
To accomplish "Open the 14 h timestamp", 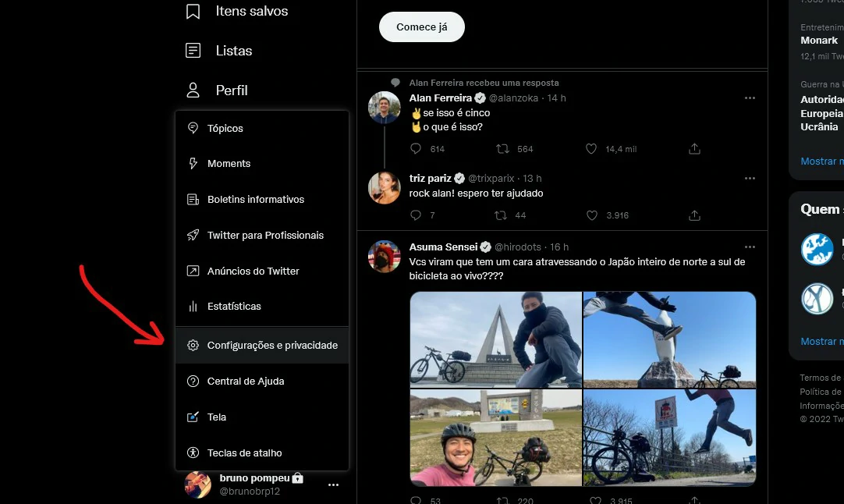I will (x=557, y=98).
